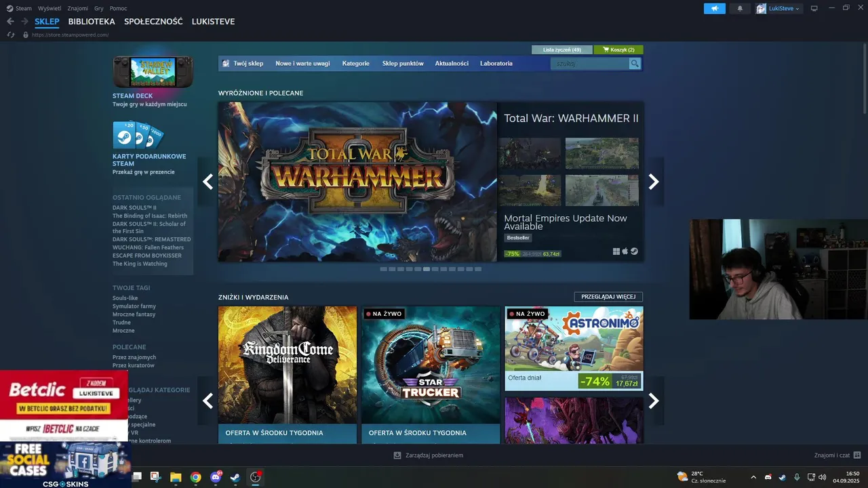Open Aktualności in the store bar
This screenshot has height=488, width=868.
(x=452, y=64)
